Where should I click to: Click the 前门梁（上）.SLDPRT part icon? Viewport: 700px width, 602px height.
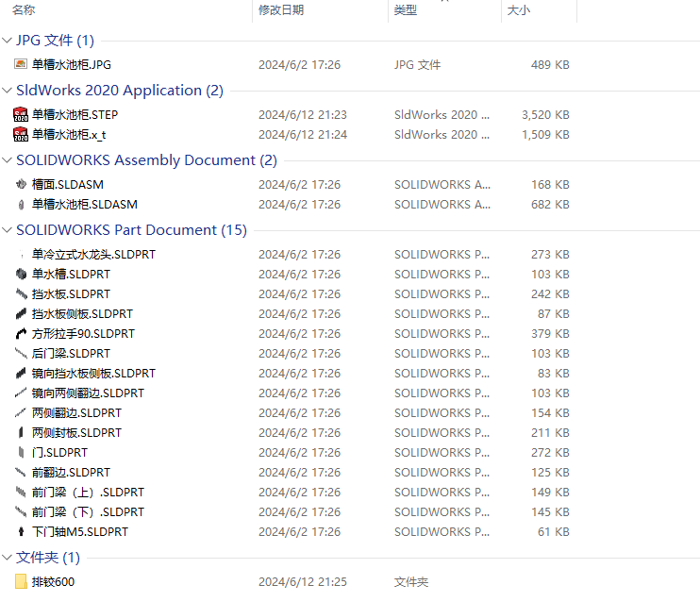point(21,493)
